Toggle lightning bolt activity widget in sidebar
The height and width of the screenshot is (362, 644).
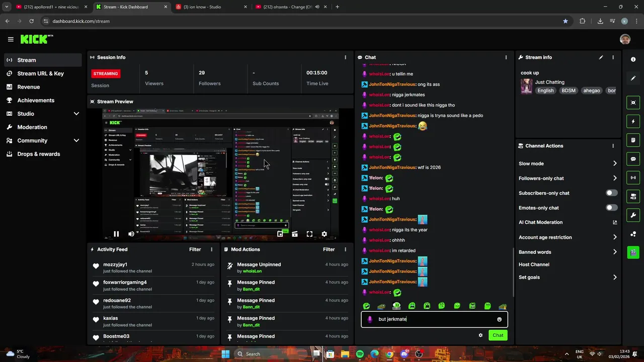pos(633,121)
